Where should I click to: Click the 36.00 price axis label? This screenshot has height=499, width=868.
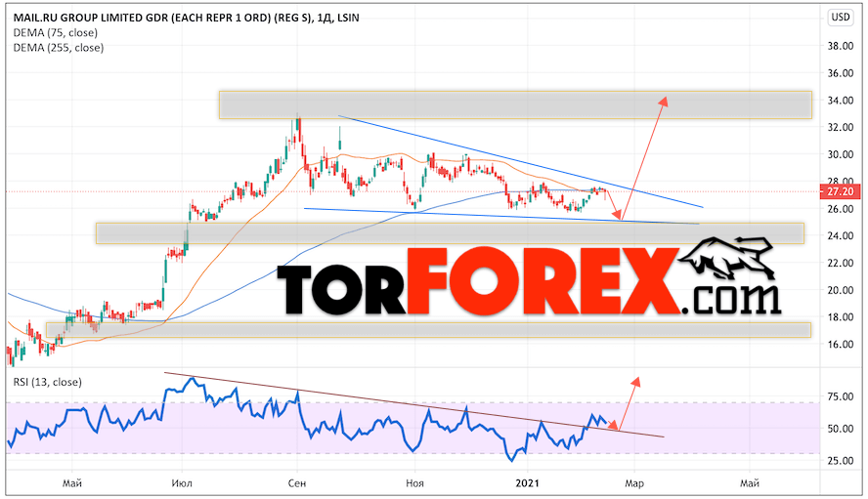click(840, 73)
